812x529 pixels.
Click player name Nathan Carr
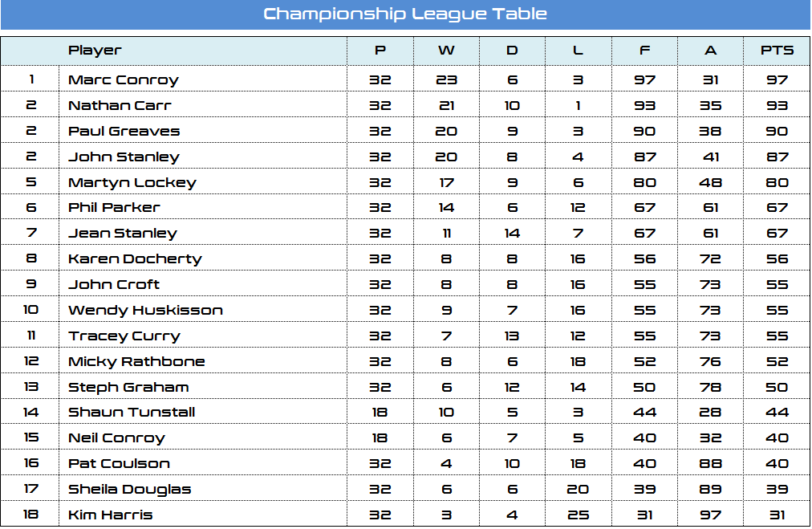coord(120,105)
